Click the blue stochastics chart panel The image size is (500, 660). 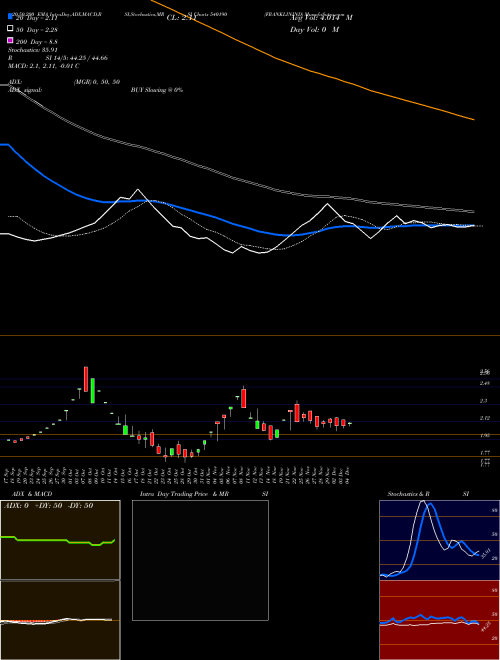[439, 540]
